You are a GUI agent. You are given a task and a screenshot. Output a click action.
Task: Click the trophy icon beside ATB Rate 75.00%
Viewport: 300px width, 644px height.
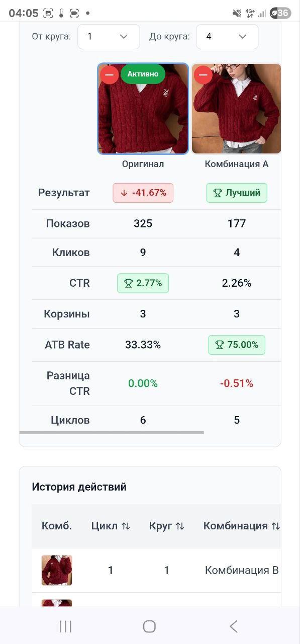(218, 345)
